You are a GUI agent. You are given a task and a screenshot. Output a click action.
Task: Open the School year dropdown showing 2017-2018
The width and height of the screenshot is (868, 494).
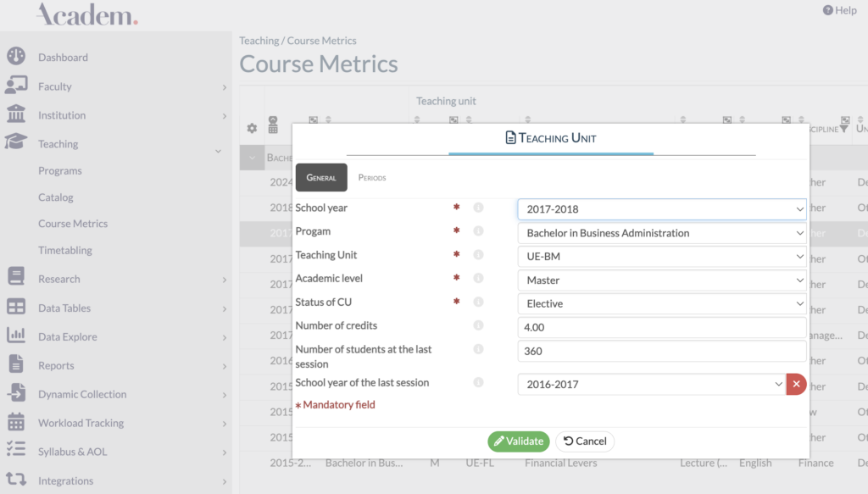(661, 208)
